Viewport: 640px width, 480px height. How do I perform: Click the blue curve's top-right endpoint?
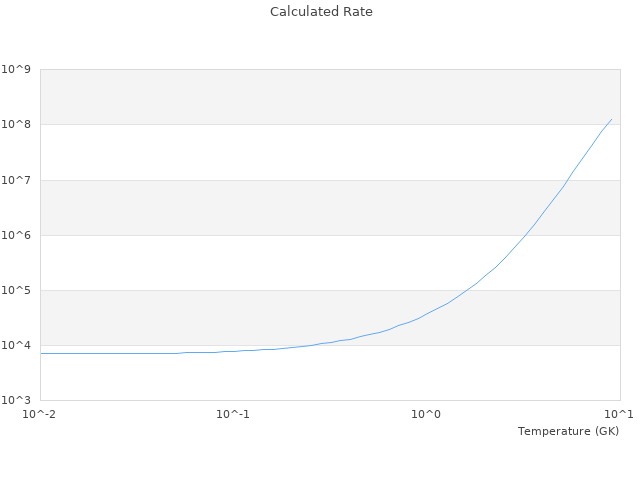(611, 119)
